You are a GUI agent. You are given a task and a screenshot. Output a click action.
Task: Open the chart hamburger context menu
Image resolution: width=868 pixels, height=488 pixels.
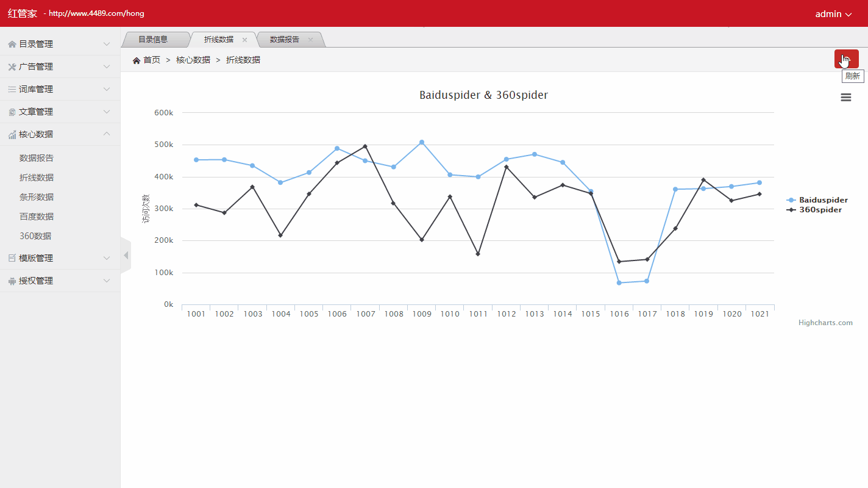(x=846, y=97)
